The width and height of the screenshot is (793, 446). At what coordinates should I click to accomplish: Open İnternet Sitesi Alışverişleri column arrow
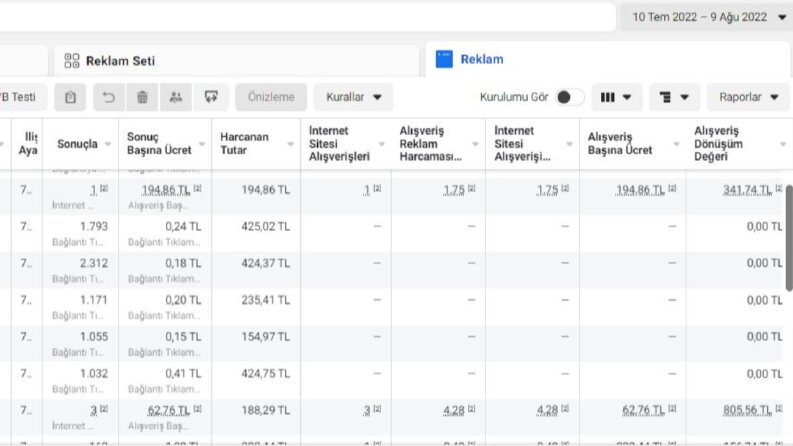click(382, 144)
